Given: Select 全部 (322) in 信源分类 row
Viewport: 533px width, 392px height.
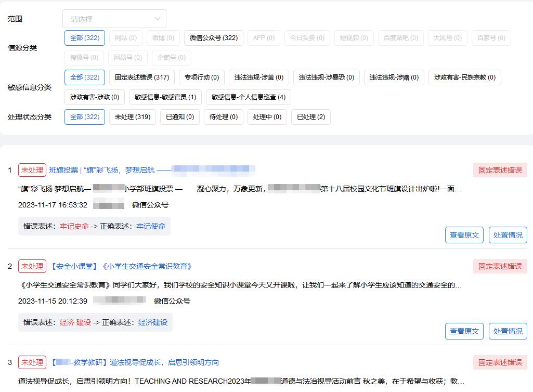Looking at the screenshot, I should point(85,38).
